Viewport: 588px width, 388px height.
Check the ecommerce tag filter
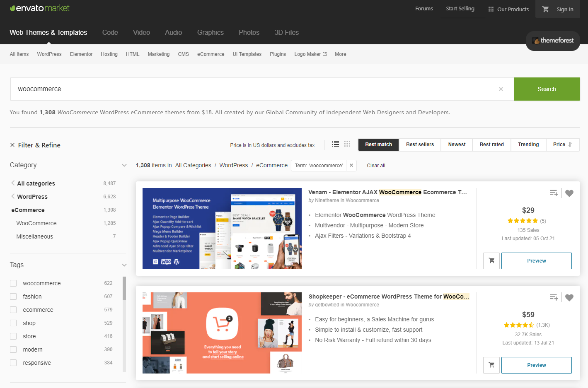(13, 310)
